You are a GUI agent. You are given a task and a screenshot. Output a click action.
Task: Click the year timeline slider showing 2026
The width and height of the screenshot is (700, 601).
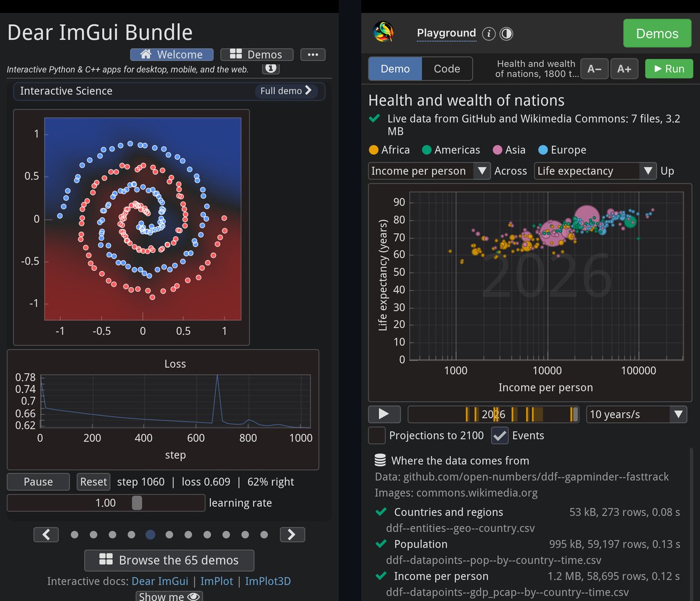click(x=493, y=414)
